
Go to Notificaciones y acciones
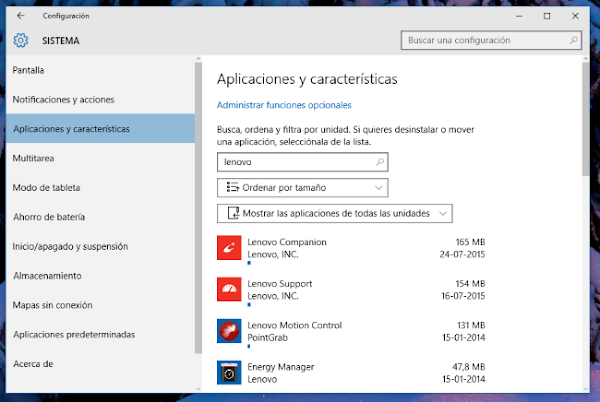pyautogui.click(x=100, y=99)
